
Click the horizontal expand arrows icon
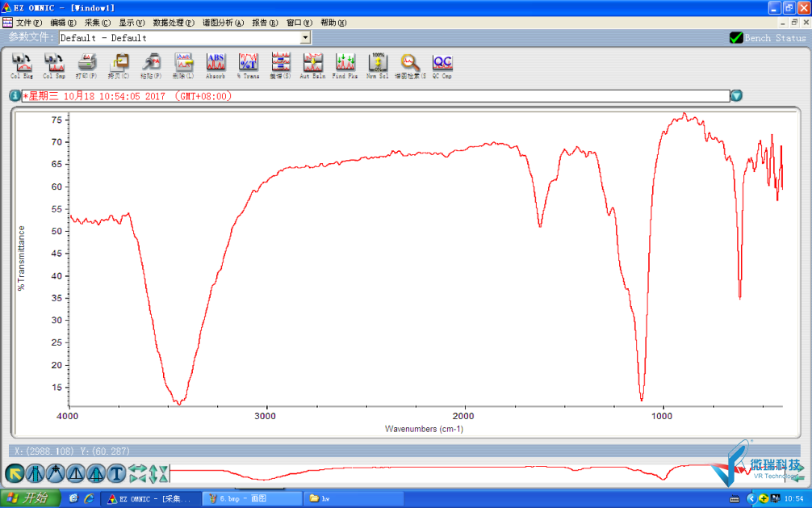pyautogui.click(x=138, y=468)
